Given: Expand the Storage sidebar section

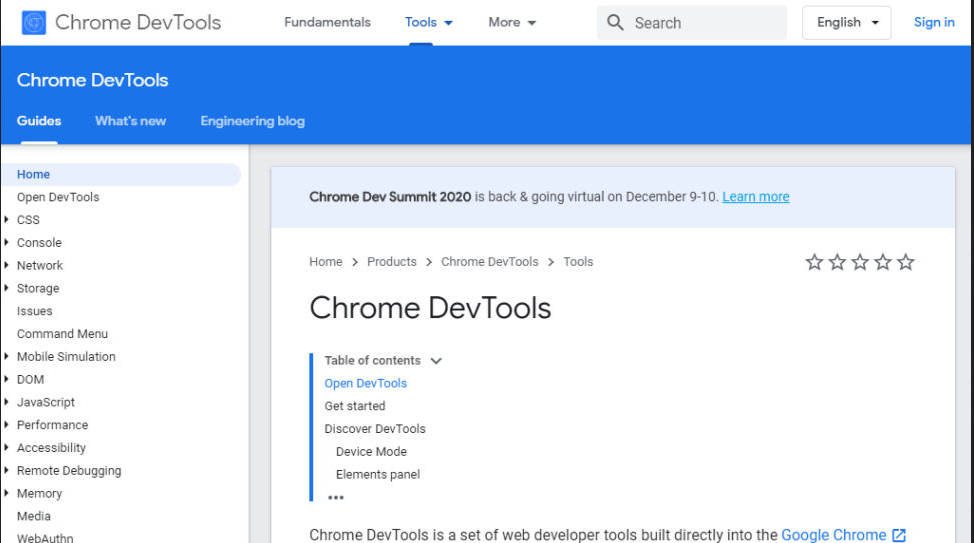Looking at the screenshot, I should pyautogui.click(x=6, y=288).
